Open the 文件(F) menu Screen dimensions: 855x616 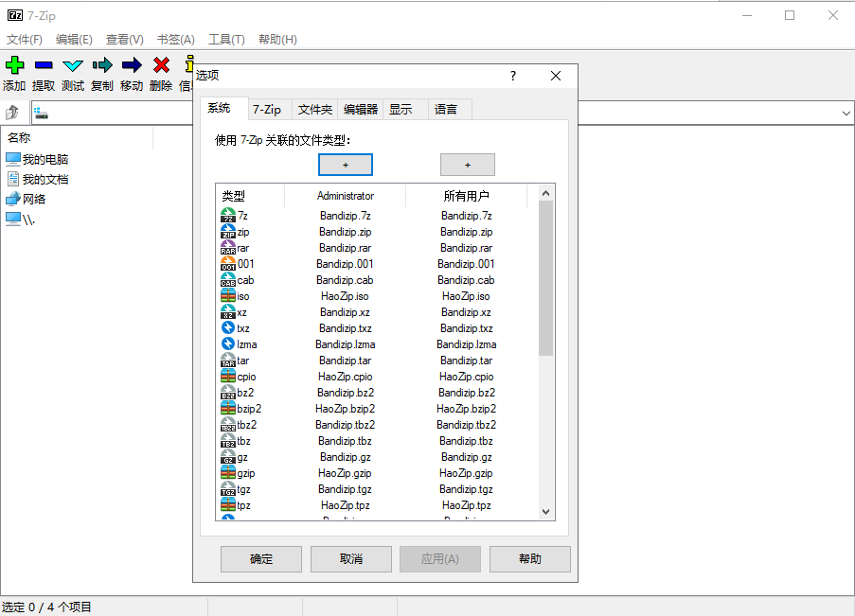pos(24,39)
